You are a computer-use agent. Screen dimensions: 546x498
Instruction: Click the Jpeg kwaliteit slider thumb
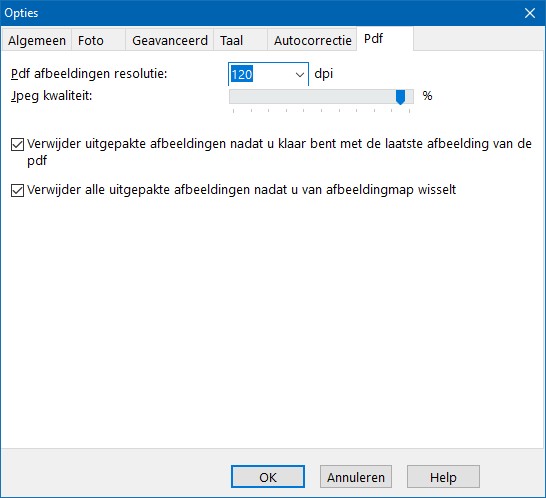click(400, 97)
